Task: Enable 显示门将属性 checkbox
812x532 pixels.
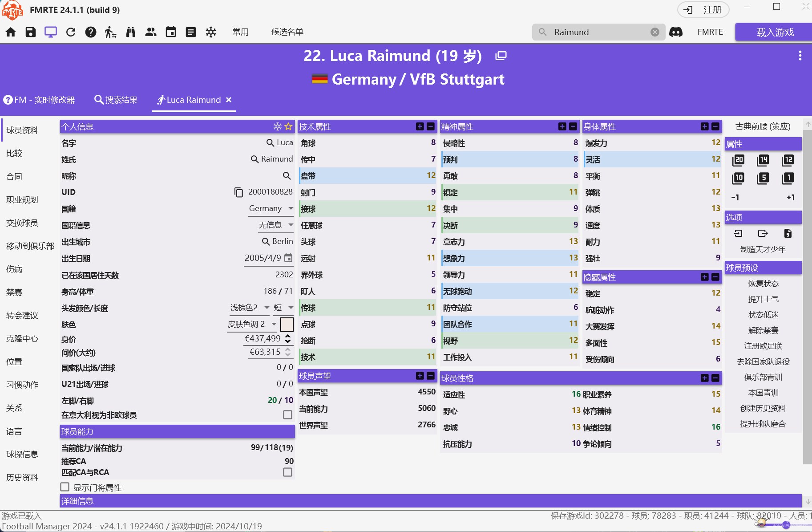Action: pos(65,487)
